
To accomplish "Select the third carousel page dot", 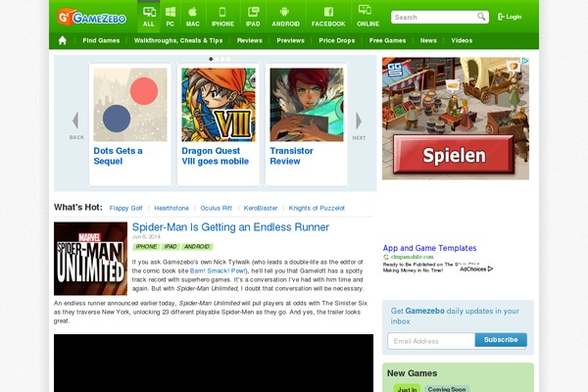I will pyautogui.click(x=222, y=59).
